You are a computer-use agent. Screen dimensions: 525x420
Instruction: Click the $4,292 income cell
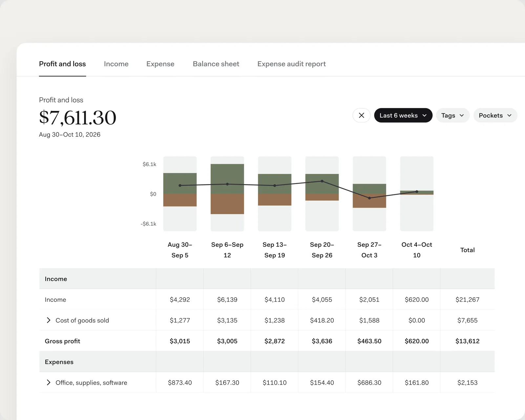(180, 300)
